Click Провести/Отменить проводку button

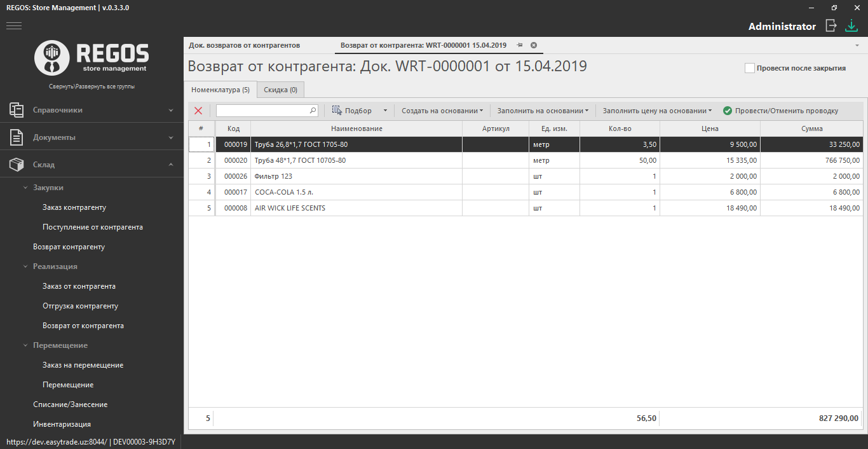click(780, 111)
